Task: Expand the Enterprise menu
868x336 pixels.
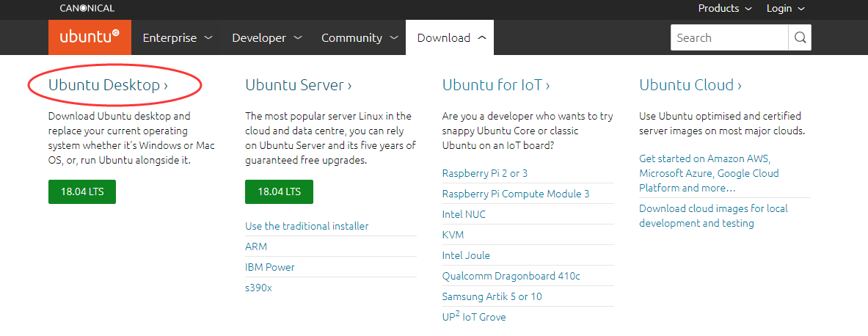Action: click(177, 37)
